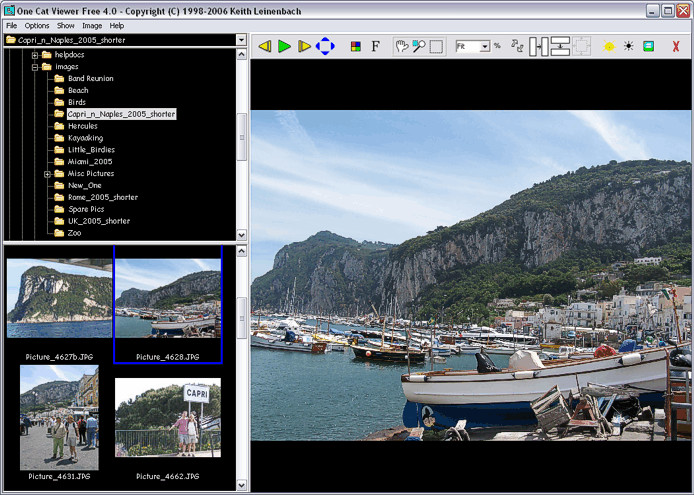Screen dimensions: 694x495
Task: Open the Help menu
Action: pyautogui.click(x=117, y=26)
